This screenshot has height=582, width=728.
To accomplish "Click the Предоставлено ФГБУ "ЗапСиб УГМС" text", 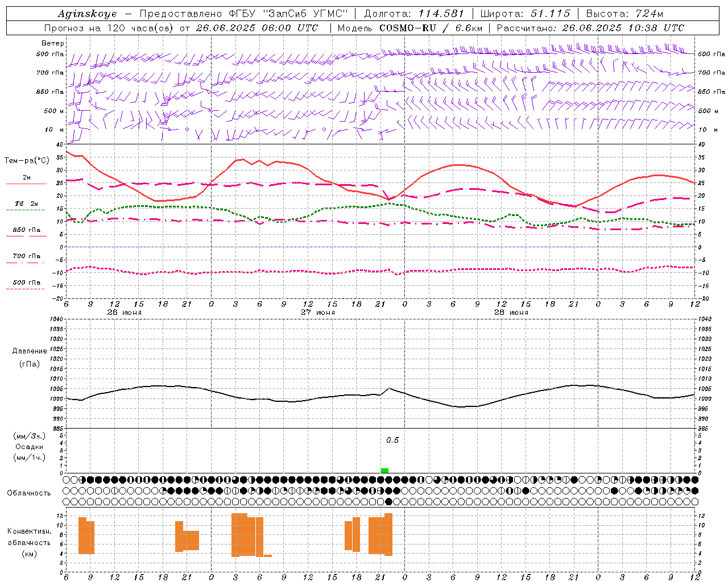I will tap(243, 14).
